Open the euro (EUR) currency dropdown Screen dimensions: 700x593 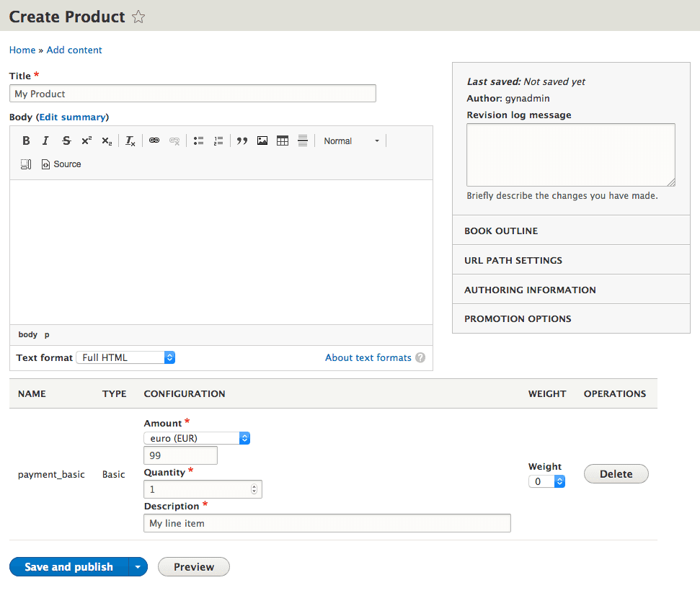click(x=197, y=438)
